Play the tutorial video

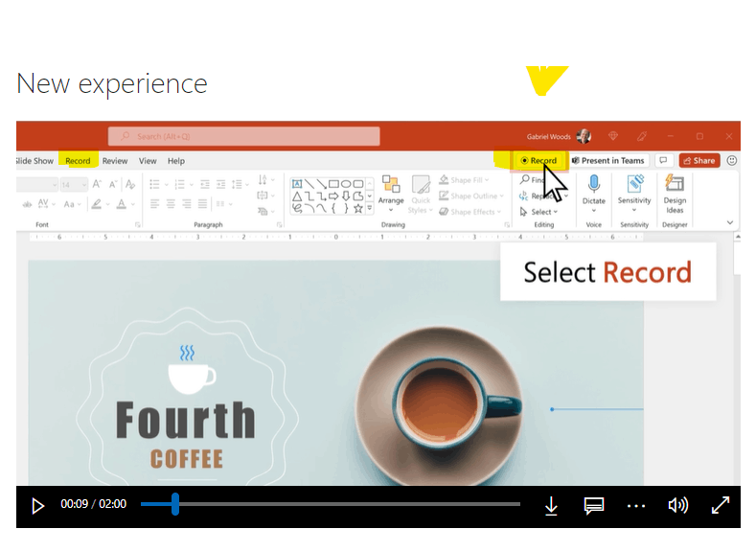tap(37, 506)
